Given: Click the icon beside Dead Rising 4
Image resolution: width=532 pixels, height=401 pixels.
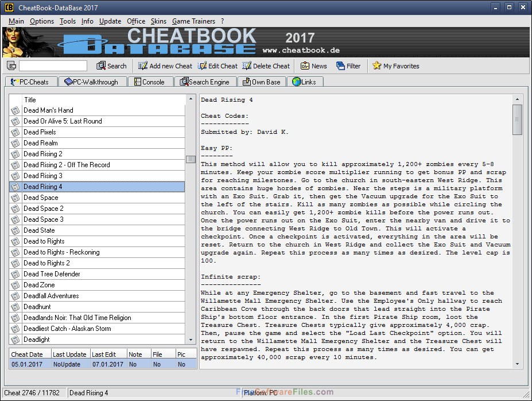Looking at the screenshot, I should click(x=15, y=187).
